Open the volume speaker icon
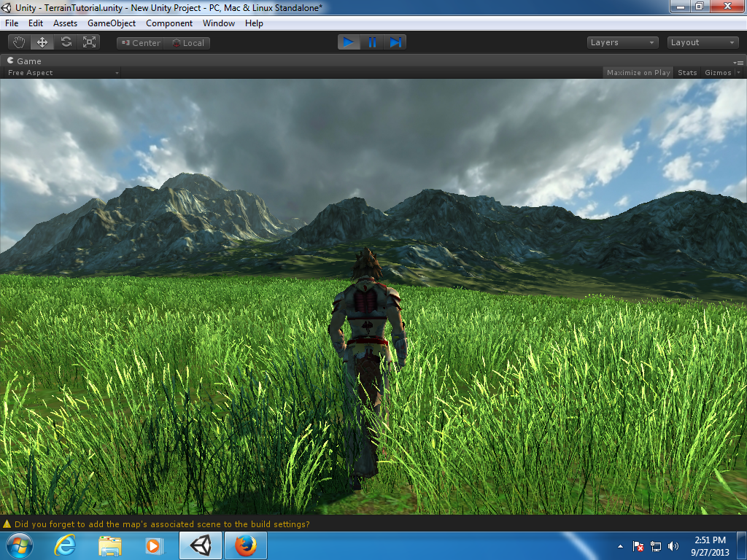The width and height of the screenshot is (747, 560). click(673, 546)
